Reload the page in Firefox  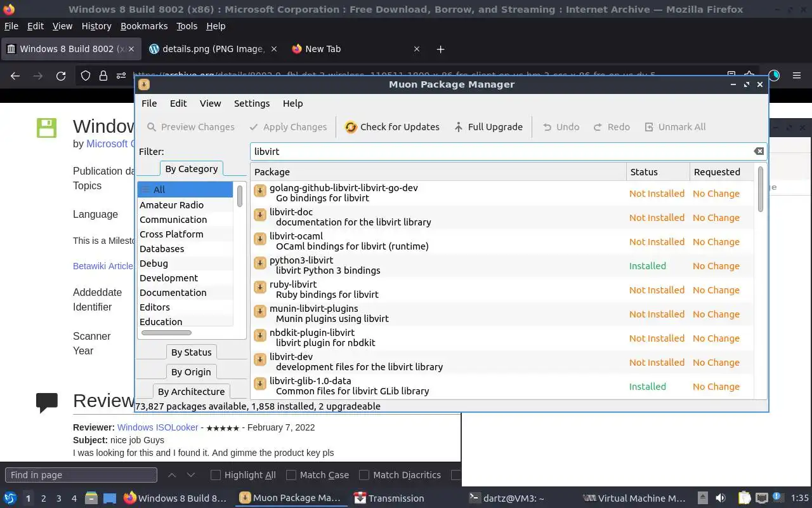[x=61, y=76]
